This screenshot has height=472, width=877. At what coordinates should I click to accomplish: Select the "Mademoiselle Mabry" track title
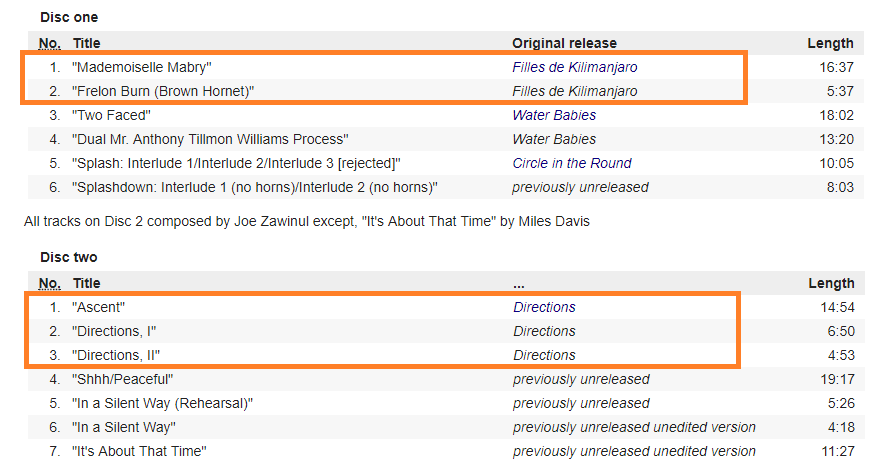tap(142, 67)
